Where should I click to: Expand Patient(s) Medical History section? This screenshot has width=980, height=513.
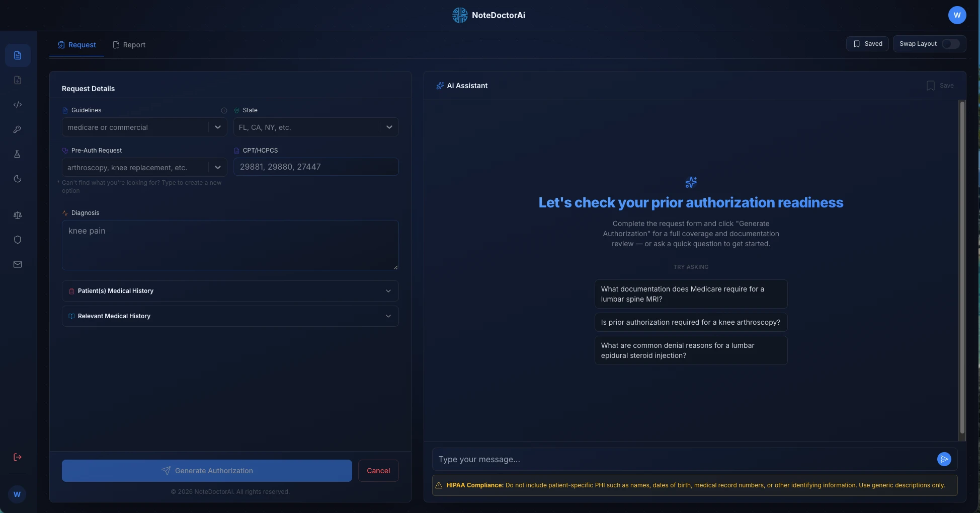click(x=230, y=291)
